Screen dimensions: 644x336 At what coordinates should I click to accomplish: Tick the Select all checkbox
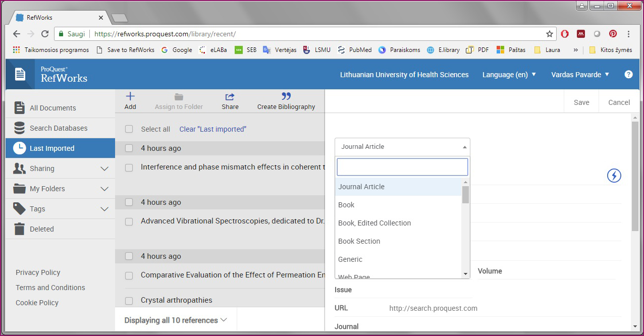point(129,129)
